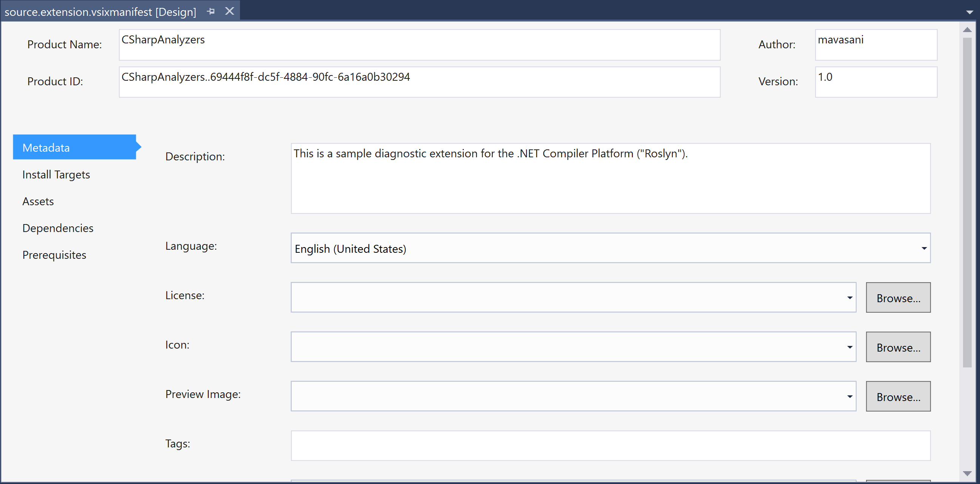Expand the Icon combo box arrow
The width and height of the screenshot is (980, 484).
(x=849, y=347)
